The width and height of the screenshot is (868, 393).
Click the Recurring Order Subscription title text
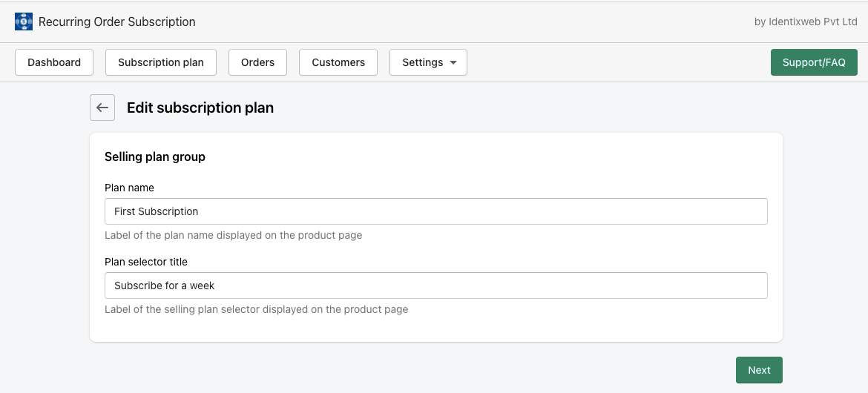[x=117, y=22]
